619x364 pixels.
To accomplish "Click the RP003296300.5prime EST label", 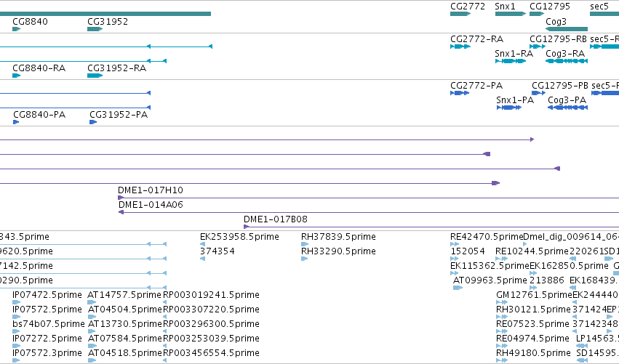I will pos(211,324).
